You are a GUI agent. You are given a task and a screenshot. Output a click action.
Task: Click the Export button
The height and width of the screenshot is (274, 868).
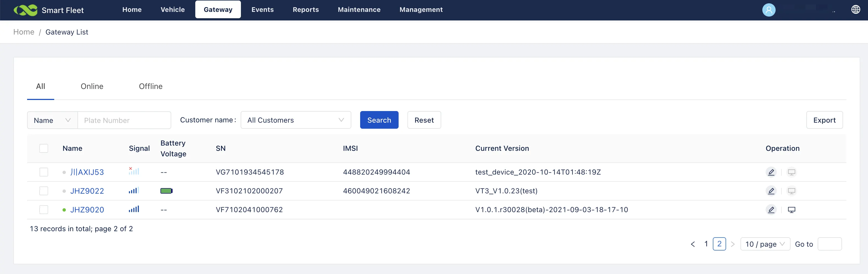(x=825, y=120)
